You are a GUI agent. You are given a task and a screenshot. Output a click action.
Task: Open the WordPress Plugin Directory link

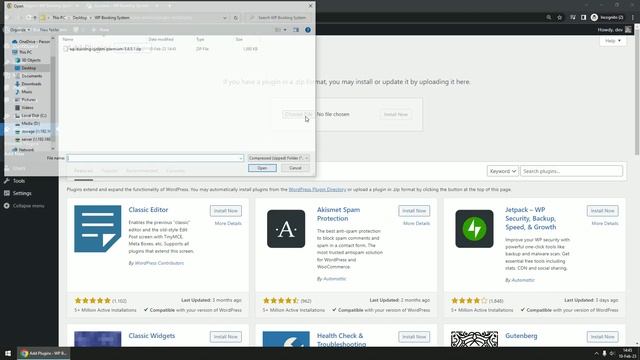tap(317, 189)
